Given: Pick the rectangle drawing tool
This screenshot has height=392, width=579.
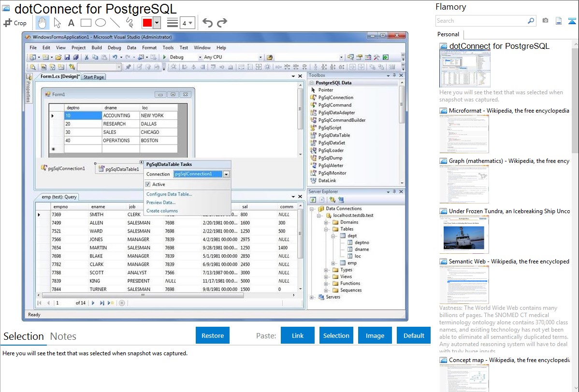Looking at the screenshot, I should pos(86,23).
